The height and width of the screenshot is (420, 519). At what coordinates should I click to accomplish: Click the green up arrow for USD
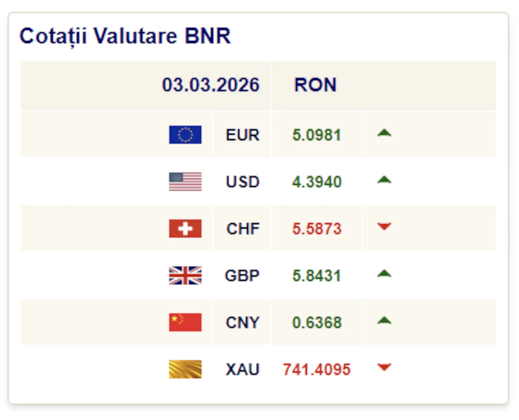[384, 180]
